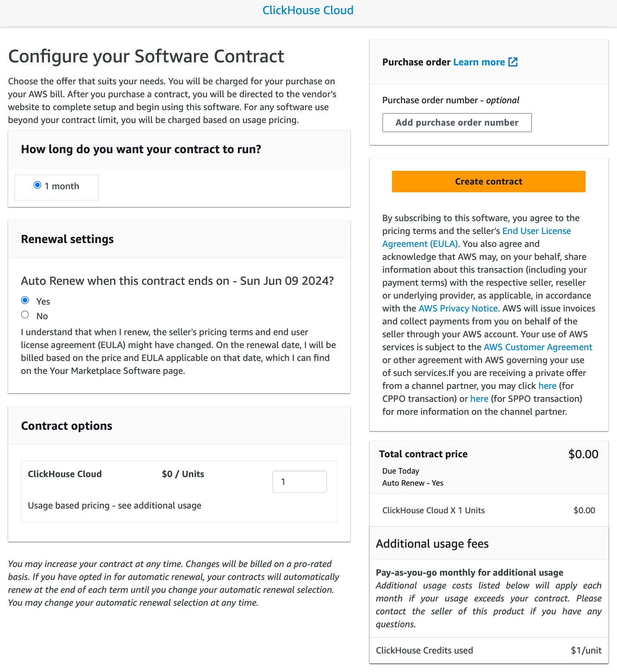The image size is (617, 672).
Task: Open the End User License Agreement link
Action: click(536, 231)
